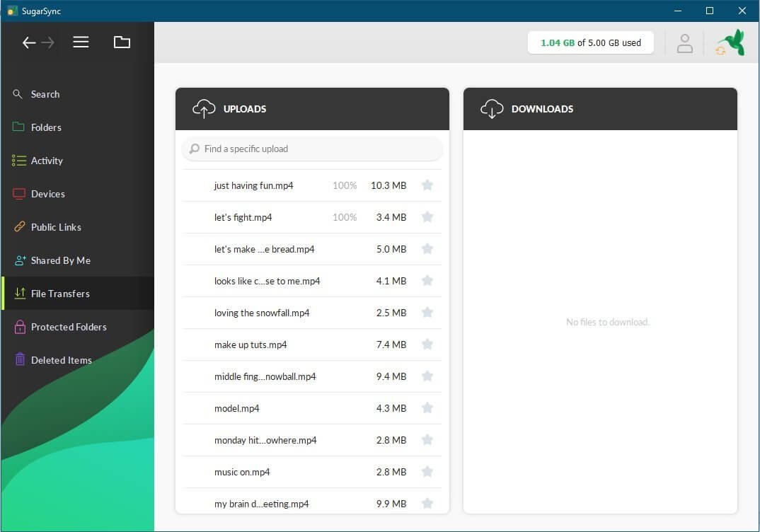Screen dimensions: 760x532
Task: Click the 1.04 GB of 5.00 GB used indicator
Action: 590,42
